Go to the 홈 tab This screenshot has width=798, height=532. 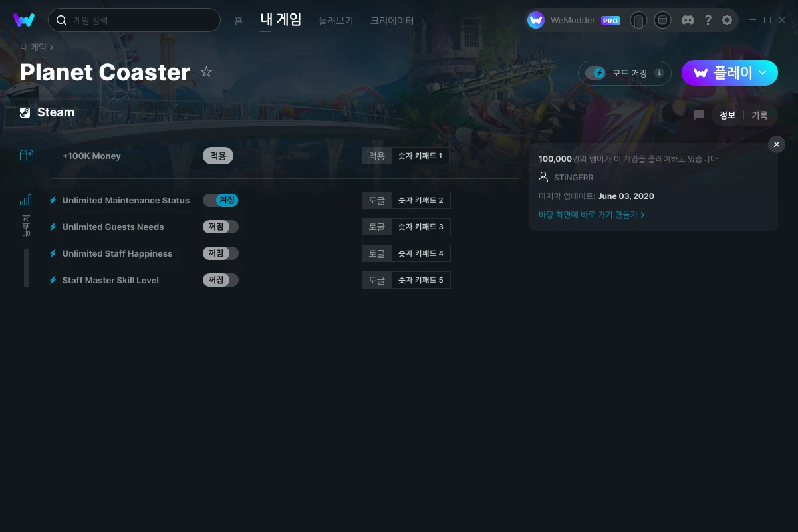[x=238, y=21]
